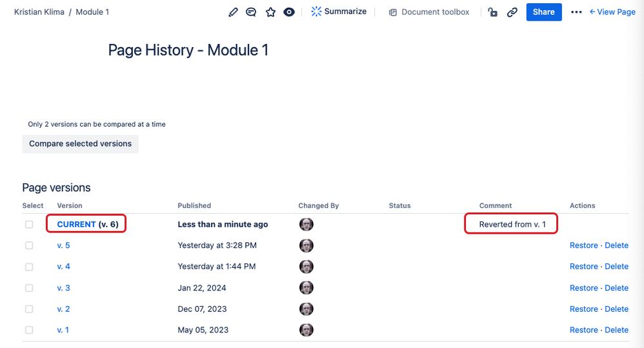Select checkbox for version v. 4

29,267
